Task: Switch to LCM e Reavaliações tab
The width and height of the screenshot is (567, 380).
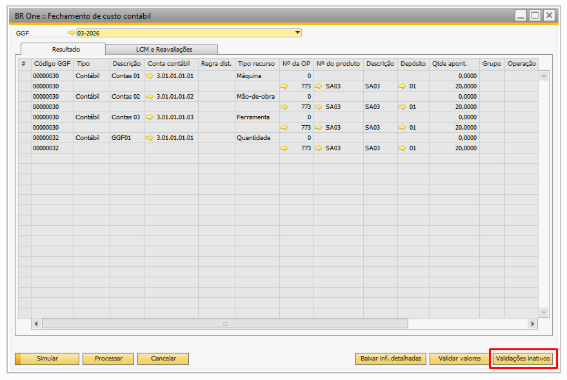Action: [162, 49]
